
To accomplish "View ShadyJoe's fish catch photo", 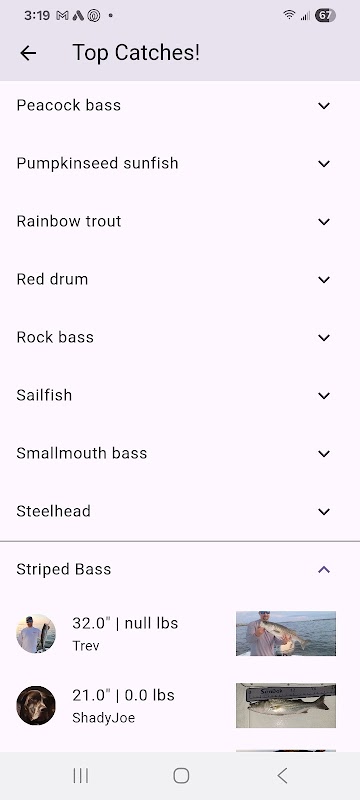I will pos(286,705).
